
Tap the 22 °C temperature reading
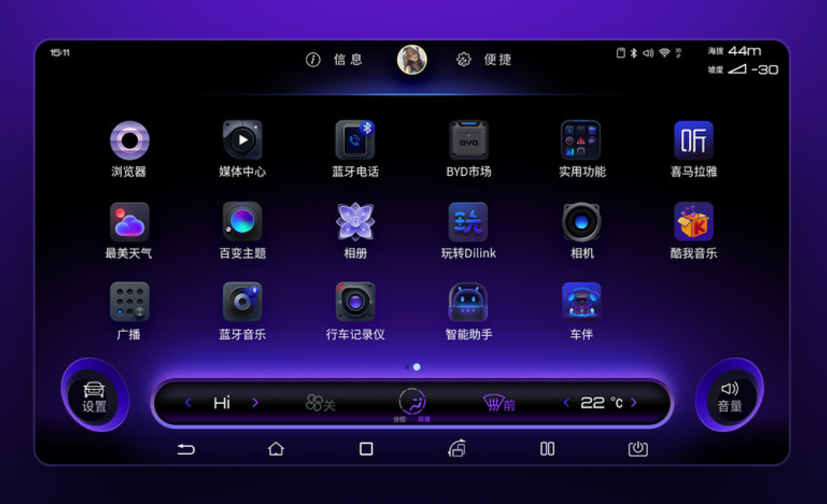click(x=601, y=402)
